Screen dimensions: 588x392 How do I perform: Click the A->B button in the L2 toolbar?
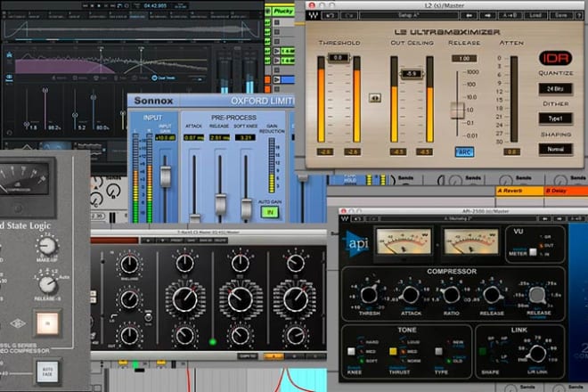(x=510, y=15)
